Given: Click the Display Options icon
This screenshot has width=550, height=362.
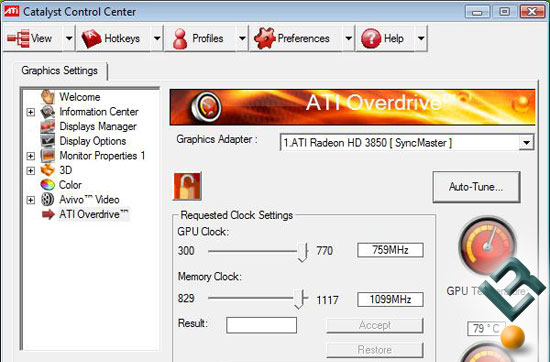Looking at the screenshot, I should tap(48, 141).
